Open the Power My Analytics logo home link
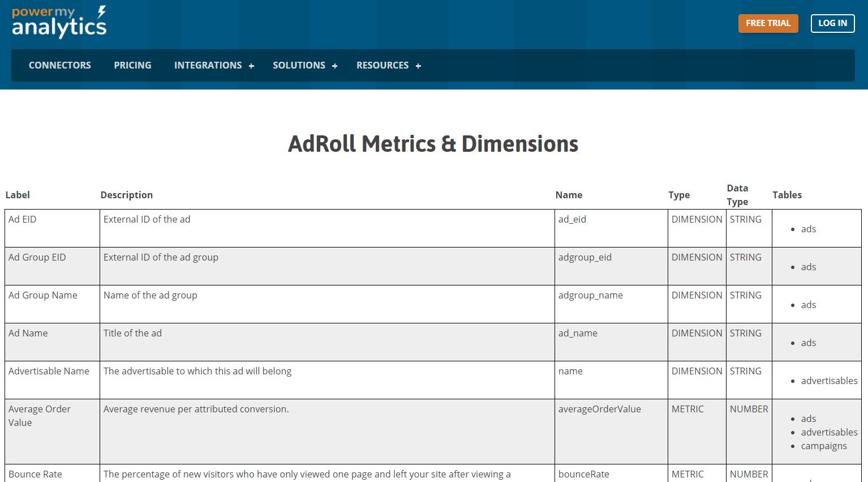 59,22
